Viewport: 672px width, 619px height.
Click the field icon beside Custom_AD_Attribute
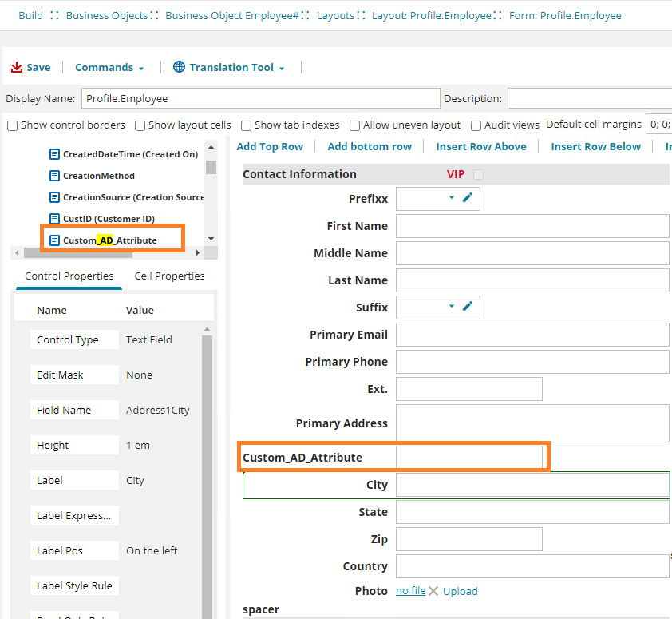click(x=53, y=239)
